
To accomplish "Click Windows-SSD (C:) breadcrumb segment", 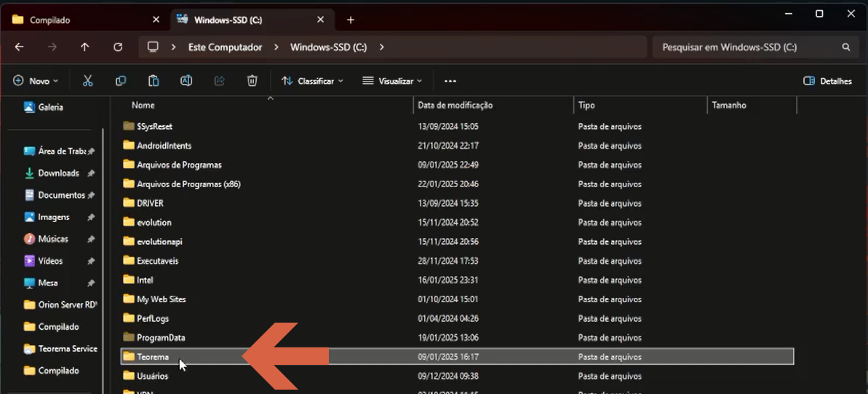I will click(328, 47).
